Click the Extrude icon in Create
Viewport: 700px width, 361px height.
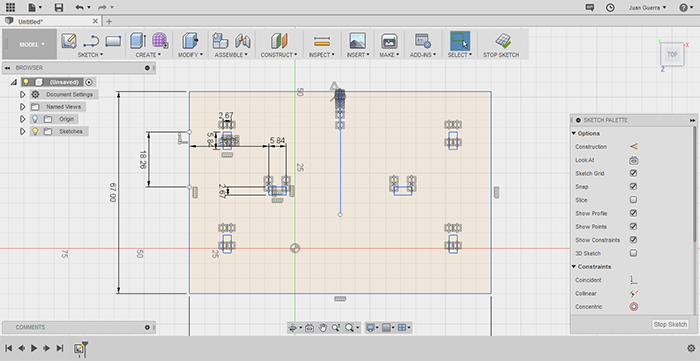[x=138, y=41]
